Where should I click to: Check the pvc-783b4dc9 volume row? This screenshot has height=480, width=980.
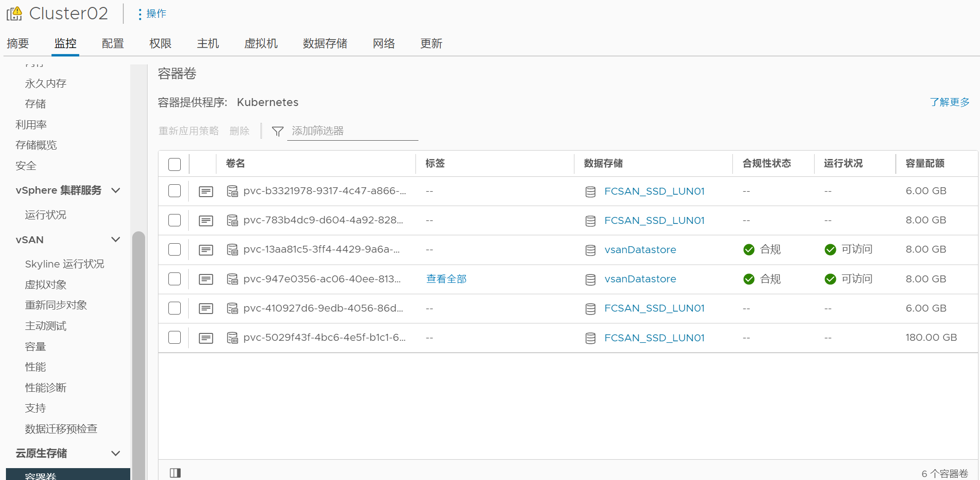click(x=174, y=220)
